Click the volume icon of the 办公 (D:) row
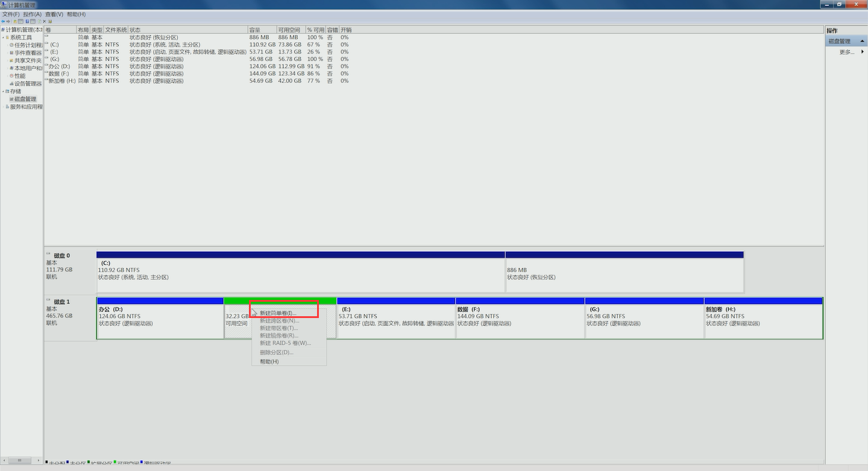 (46, 64)
